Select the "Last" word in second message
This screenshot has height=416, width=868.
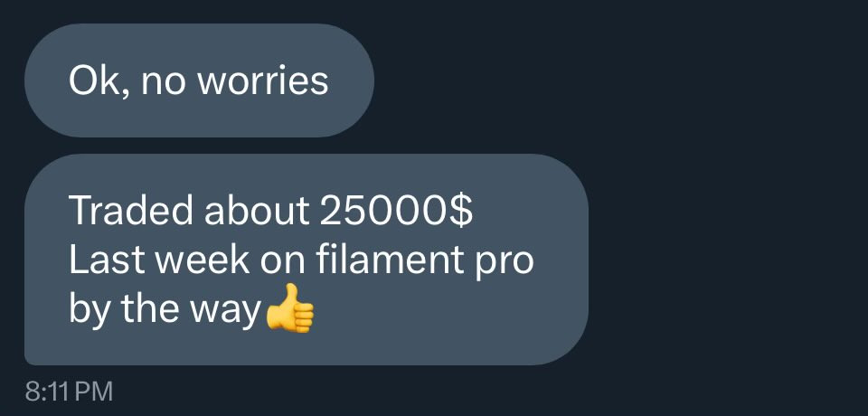107,260
